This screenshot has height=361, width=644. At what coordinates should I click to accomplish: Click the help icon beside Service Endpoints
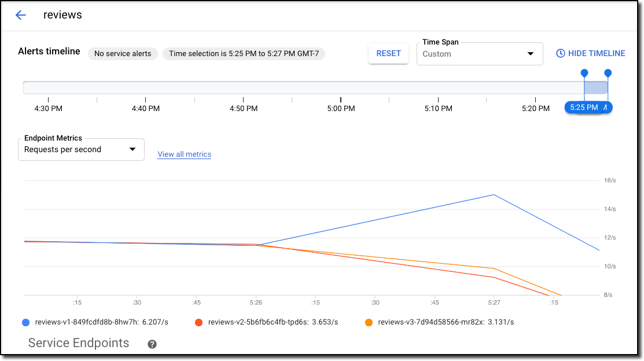pos(152,344)
